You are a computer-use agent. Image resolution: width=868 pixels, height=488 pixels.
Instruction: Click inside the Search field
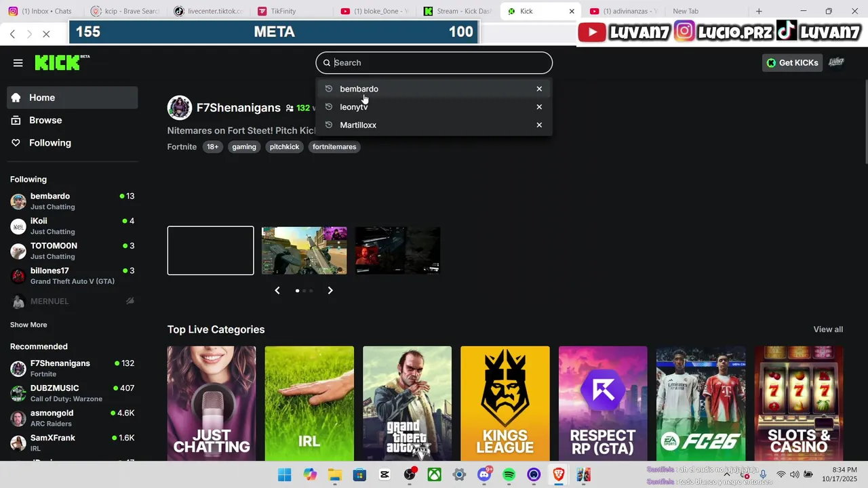[x=434, y=63]
